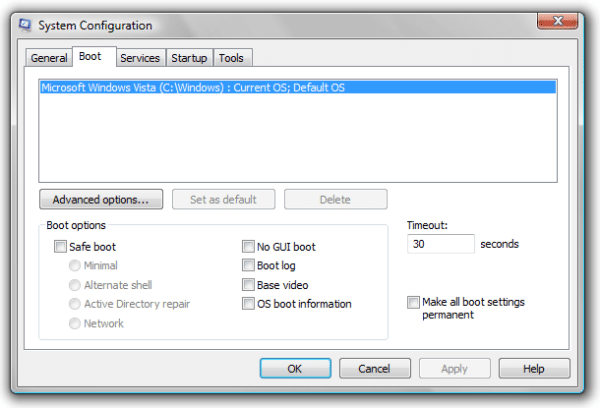This screenshot has width=600, height=408.
Task: Confirm with the OK button
Action: pos(295,369)
